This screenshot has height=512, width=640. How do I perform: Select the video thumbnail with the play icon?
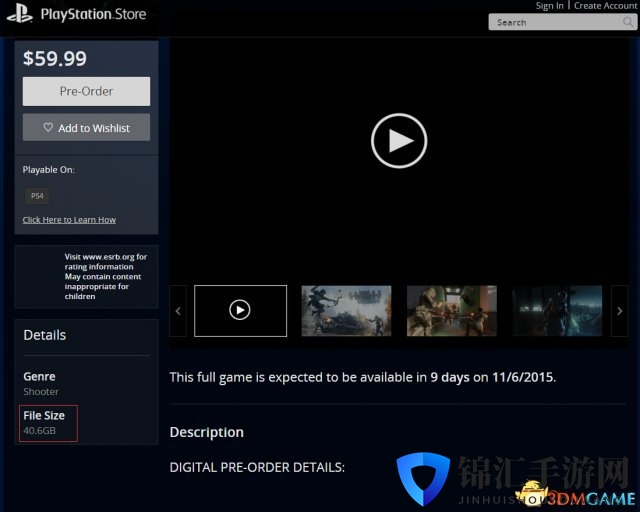240,311
